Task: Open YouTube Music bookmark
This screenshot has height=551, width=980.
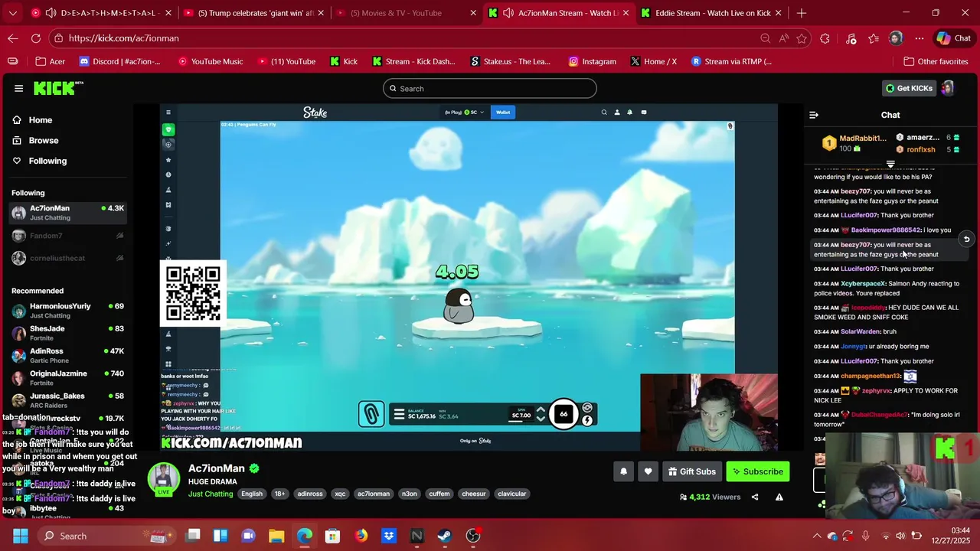Action: coord(210,61)
